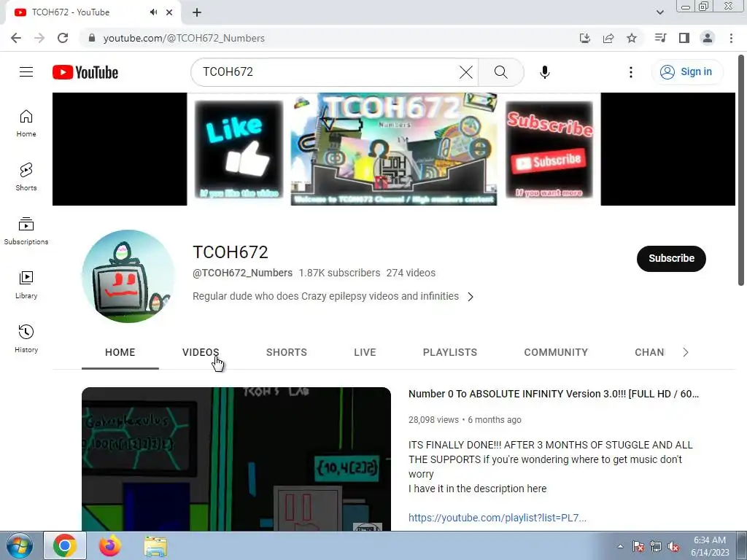Open the Chrome three-dot menu
Viewport: 747px width, 560px height.
pos(731,38)
